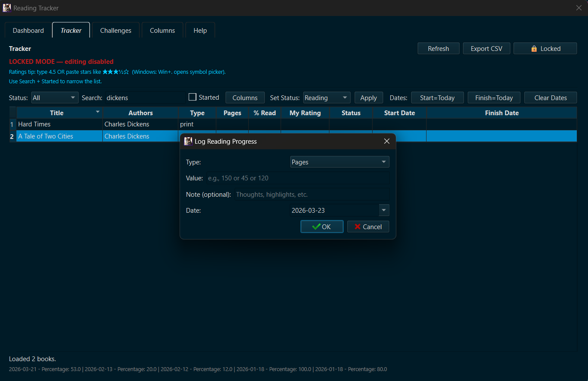Open the Date calendar dropdown arrow

tap(384, 210)
